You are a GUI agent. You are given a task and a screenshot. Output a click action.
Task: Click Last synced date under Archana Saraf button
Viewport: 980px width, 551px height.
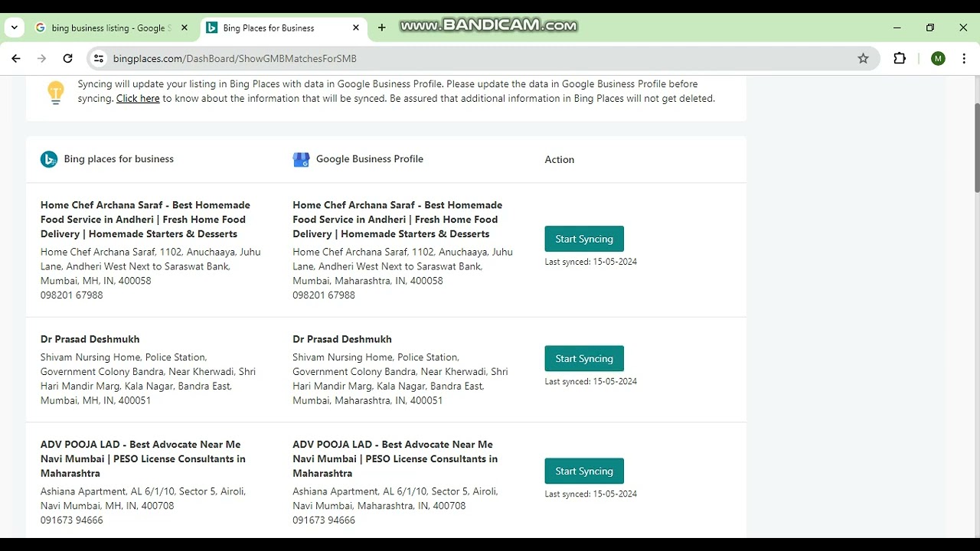click(591, 262)
